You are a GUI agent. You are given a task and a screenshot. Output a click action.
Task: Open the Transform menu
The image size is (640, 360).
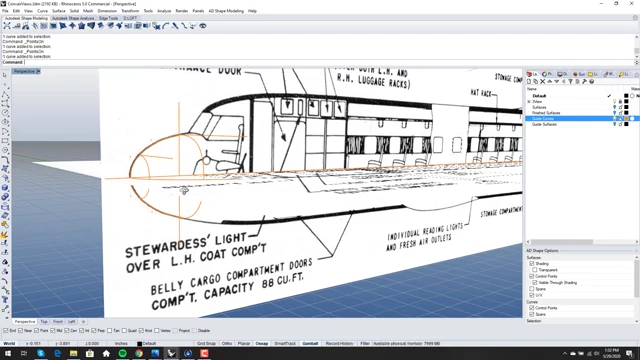coord(130,11)
